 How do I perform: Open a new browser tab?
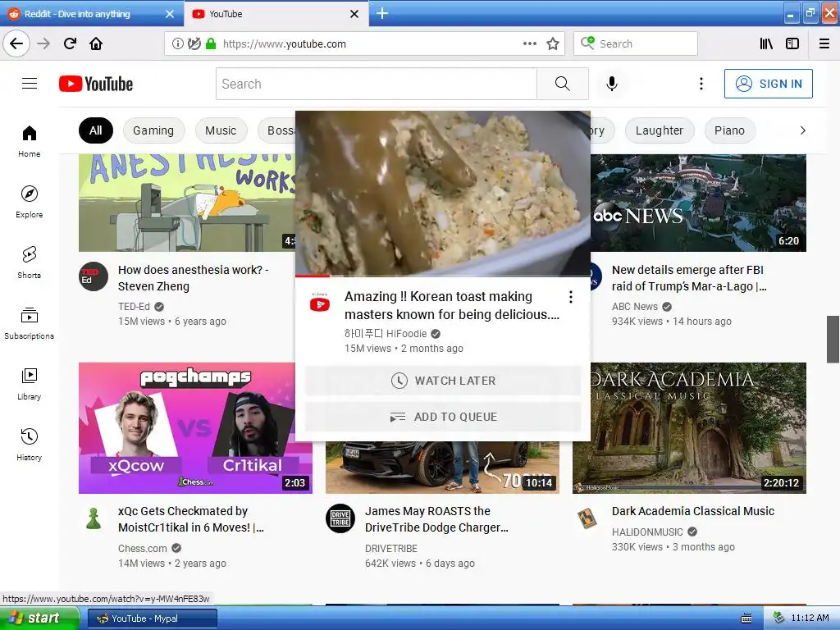pyautogui.click(x=382, y=13)
